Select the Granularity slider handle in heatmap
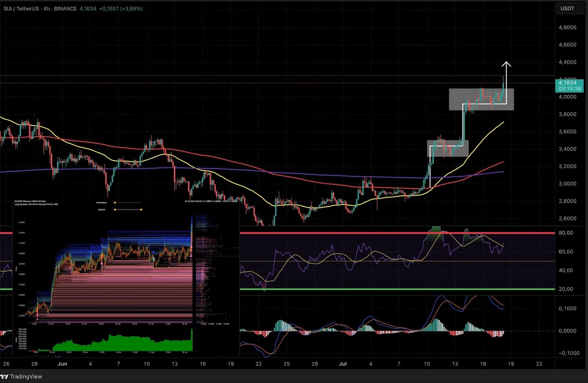 (115, 203)
